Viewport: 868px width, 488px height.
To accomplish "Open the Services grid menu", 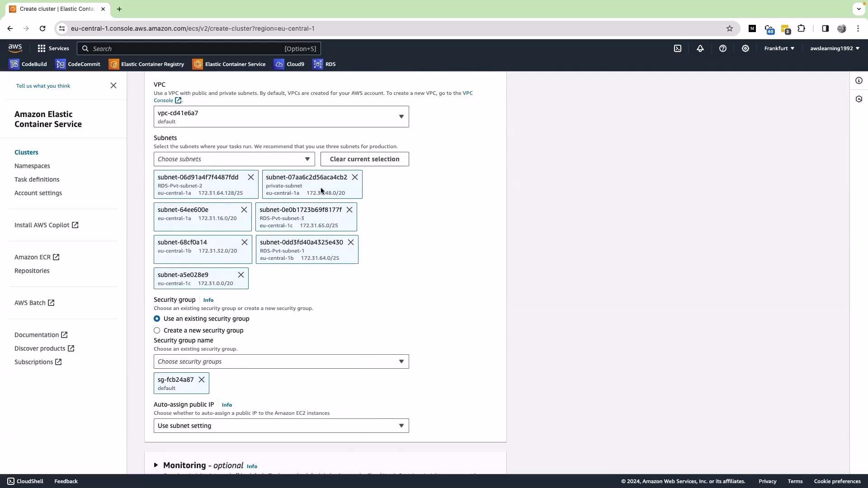I will point(53,48).
